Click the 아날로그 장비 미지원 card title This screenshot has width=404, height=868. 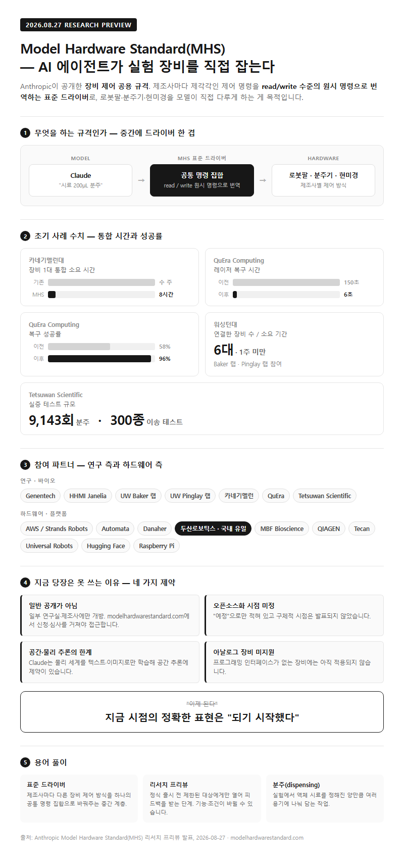point(244,652)
